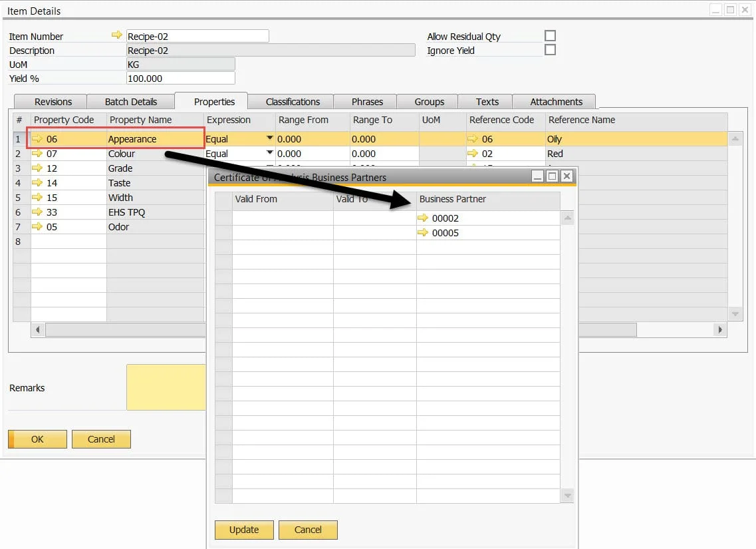The image size is (756, 549).
Task: Close Certificate of Analysis Business Partners window
Action: tap(567, 176)
